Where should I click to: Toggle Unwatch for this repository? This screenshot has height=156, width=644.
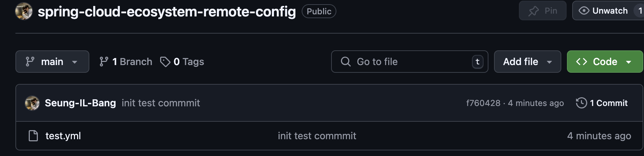pos(603,11)
